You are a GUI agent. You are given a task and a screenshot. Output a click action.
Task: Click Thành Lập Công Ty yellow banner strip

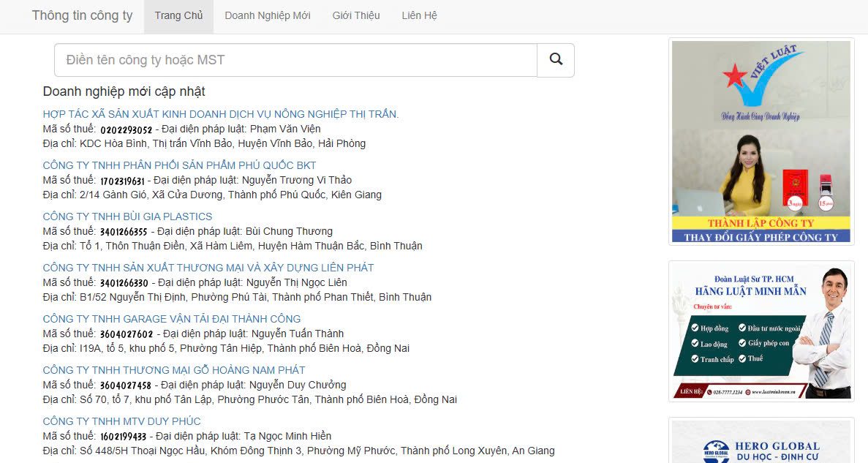(x=761, y=223)
